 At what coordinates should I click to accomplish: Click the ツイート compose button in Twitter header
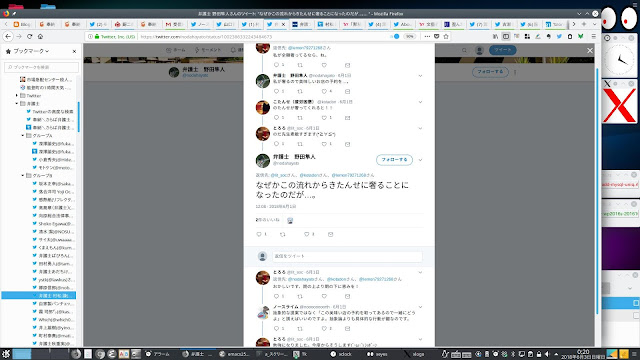[x=502, y=50]
